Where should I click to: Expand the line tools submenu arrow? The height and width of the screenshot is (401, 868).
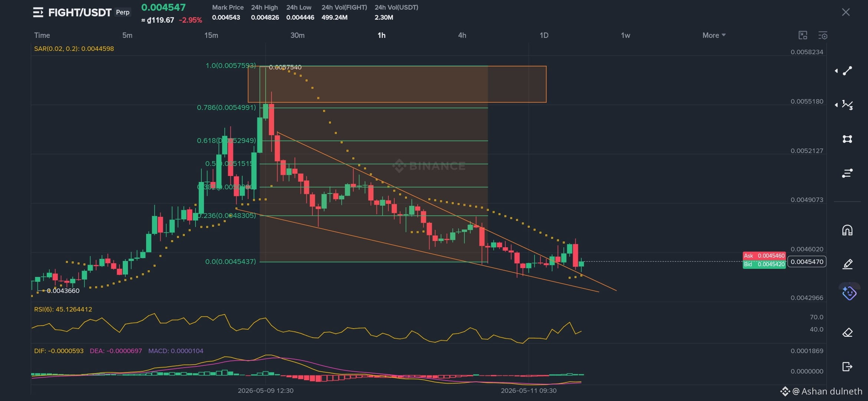pos(836,71)
